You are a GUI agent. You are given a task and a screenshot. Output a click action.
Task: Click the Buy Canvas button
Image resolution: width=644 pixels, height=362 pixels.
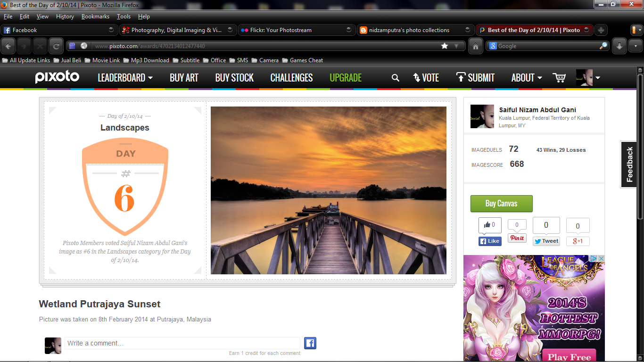pyautogui.click(x=501, y=203)
